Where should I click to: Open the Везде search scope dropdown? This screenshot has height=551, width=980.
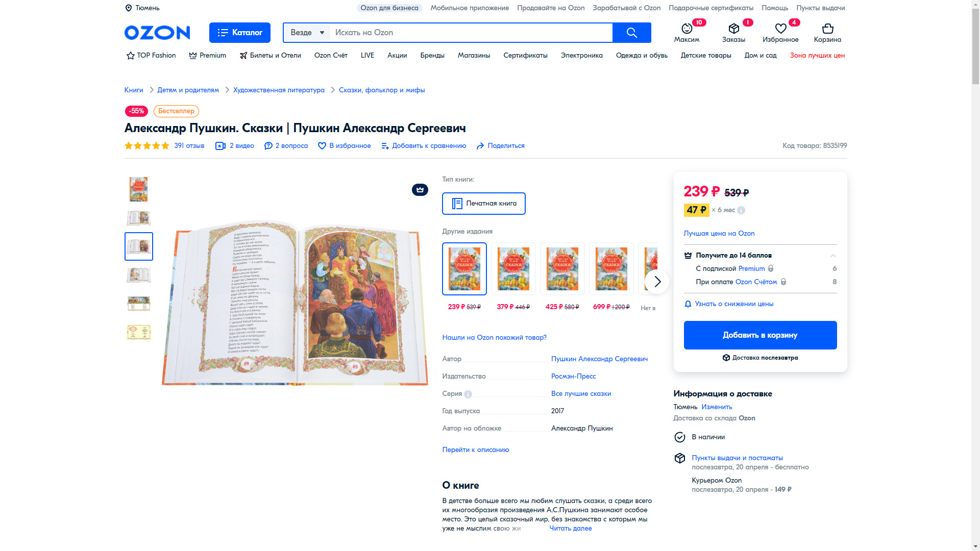[307, 33]
